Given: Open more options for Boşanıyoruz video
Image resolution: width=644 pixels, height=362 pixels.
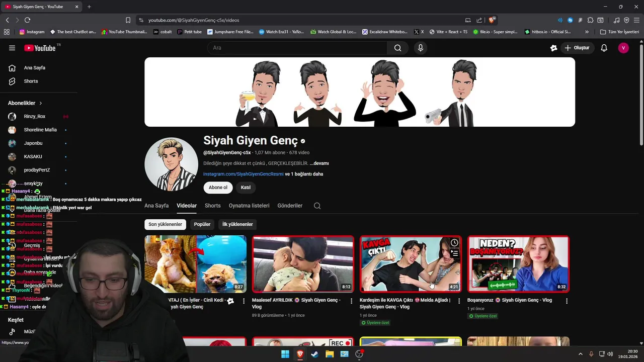Looking at the screenshot, I should click(567, 301).
